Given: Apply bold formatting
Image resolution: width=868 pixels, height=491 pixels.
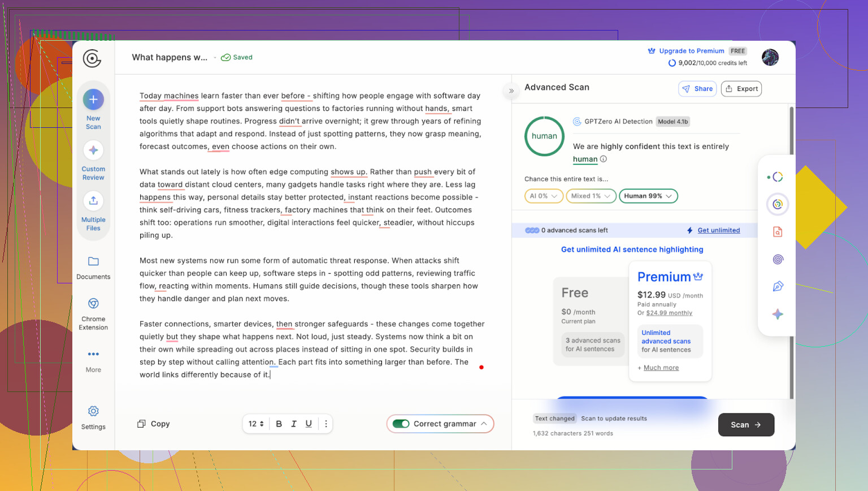Looking at the screenshot, I should (279, 424).
